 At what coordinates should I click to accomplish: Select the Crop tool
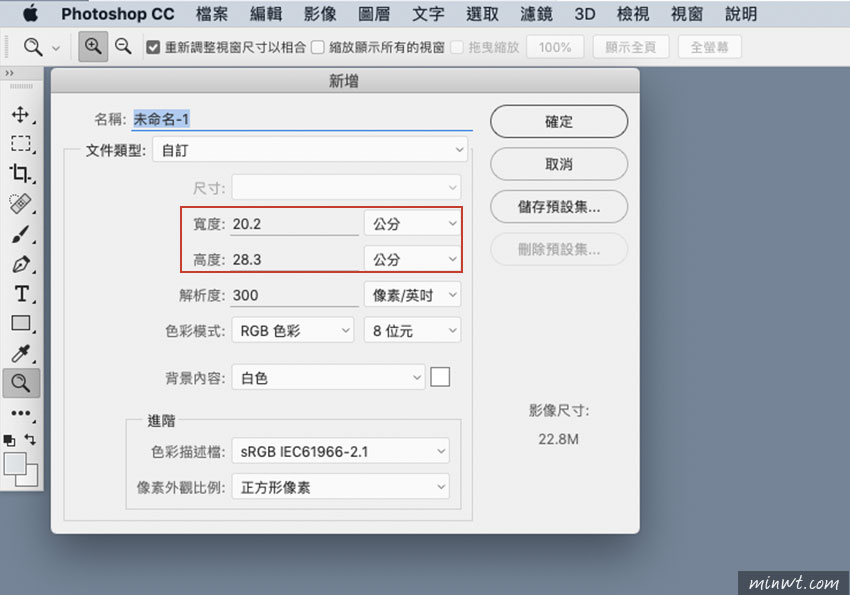tap(21, 173)
